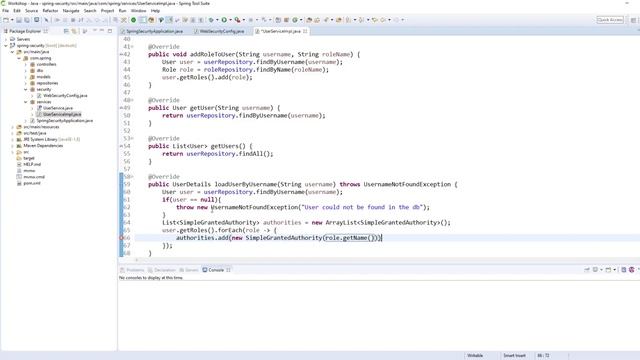The width and height of the screenshot is (640, 360).
Task: Expand the Servers tree node
Action: point(6,39)
